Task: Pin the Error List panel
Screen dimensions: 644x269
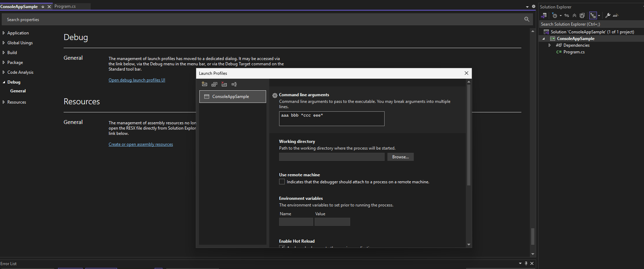Action: click(x=526, y=263)
